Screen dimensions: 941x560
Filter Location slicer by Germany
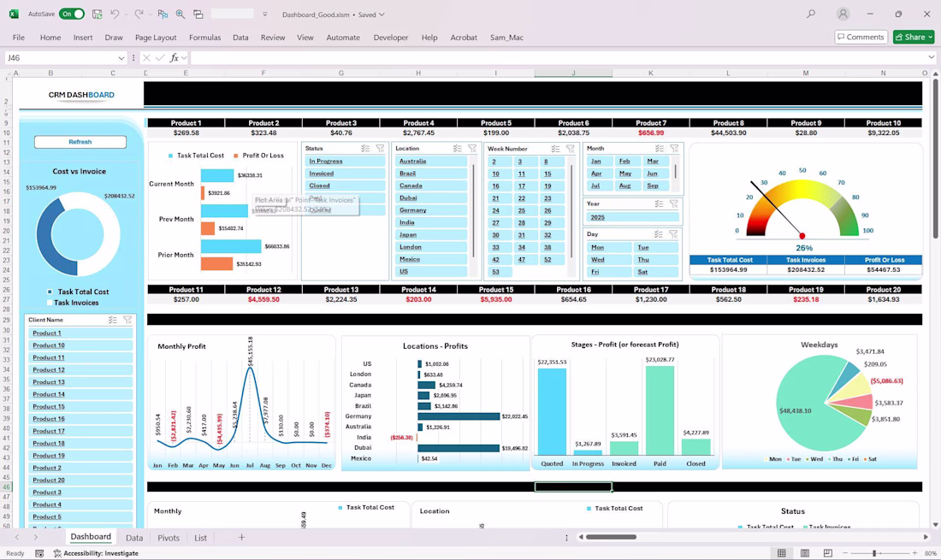pyautogui.click(x=431, y=210)
